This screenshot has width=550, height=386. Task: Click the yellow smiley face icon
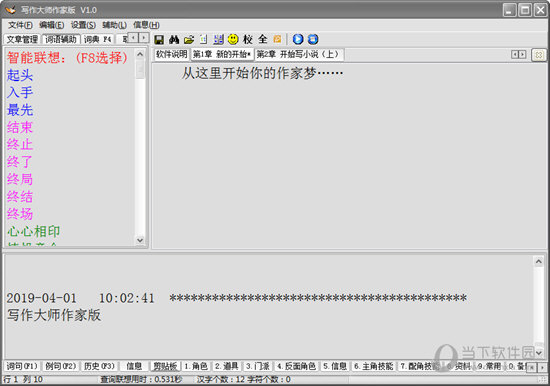tap(233, 39)
